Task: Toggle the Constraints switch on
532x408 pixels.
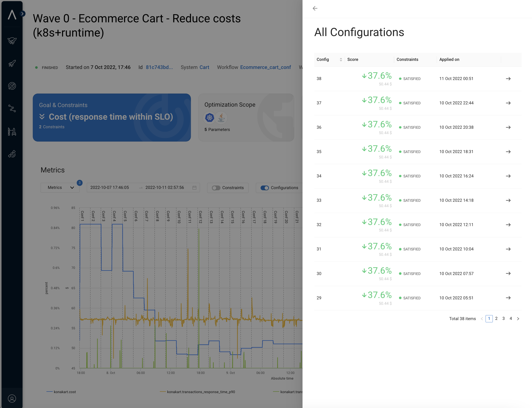Action: [216, 188]
